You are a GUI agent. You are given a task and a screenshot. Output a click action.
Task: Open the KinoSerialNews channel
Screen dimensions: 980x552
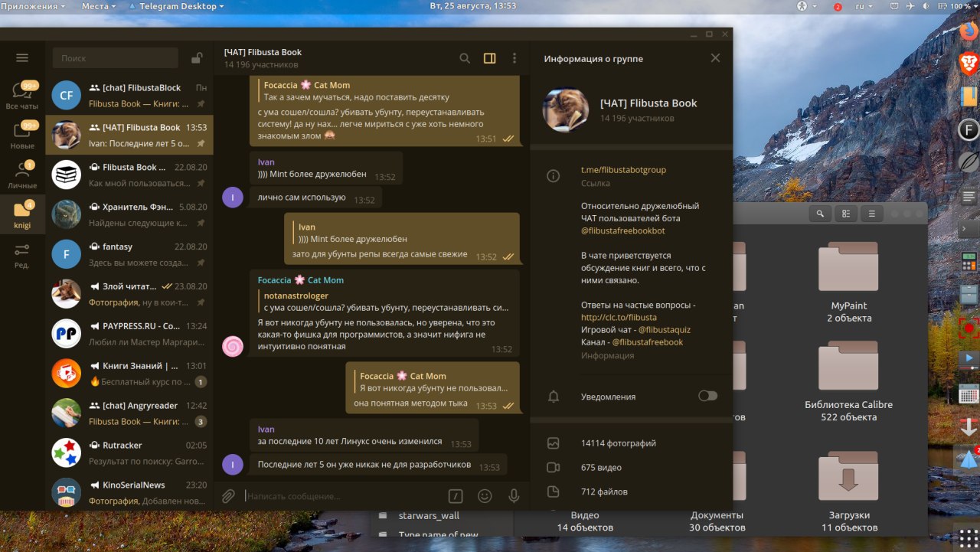tap(129, 492)
